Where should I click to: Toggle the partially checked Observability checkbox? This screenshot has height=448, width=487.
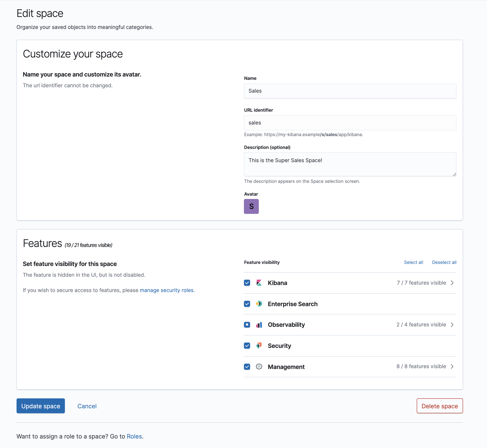247,325
